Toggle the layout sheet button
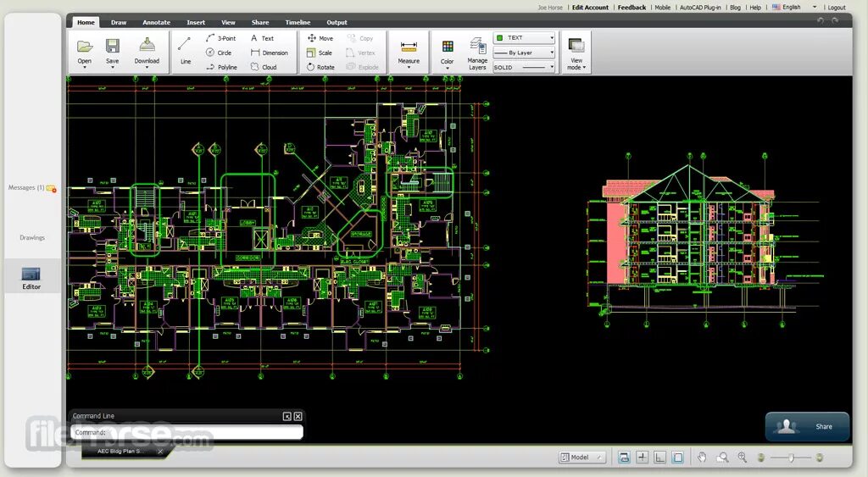The width and height of the screenshot is (868, 477). click(677, 457)
